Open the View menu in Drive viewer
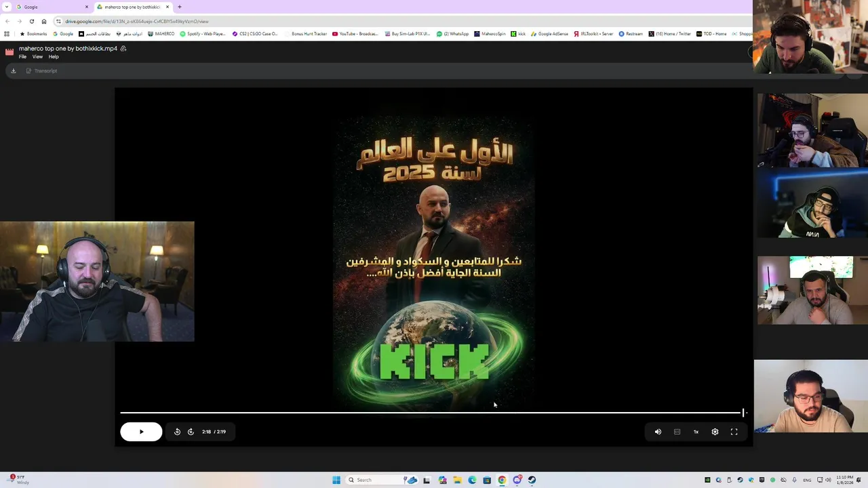This screenshot has height=488, width=868. tap(37, 57)
